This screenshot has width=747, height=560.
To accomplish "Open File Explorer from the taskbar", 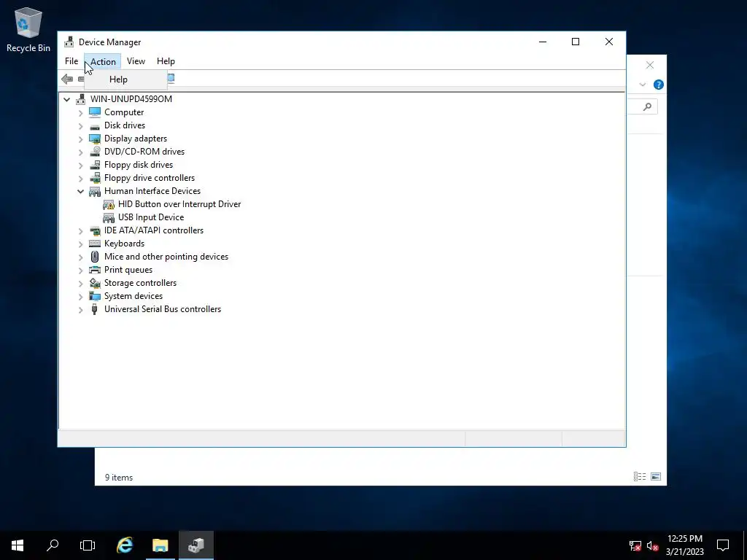I will (160, 545).
